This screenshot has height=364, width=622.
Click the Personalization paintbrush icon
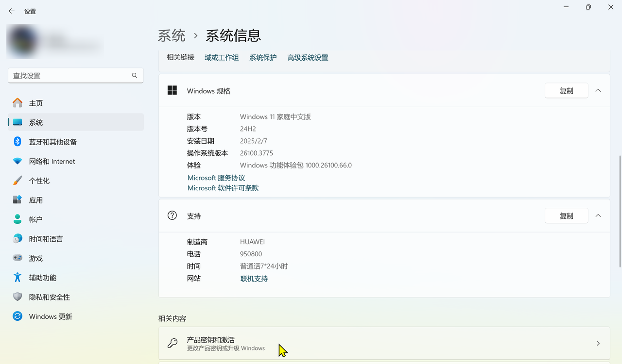pos(17,181)
